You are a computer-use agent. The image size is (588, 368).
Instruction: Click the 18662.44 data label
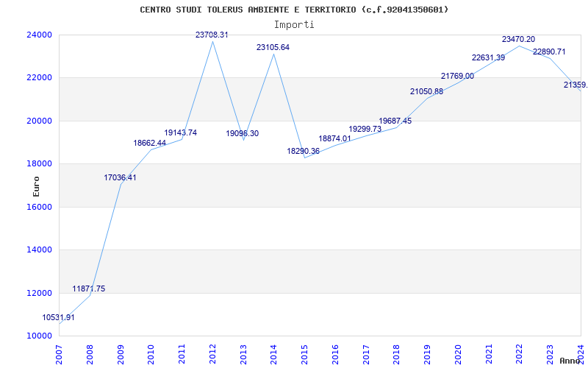150,143
